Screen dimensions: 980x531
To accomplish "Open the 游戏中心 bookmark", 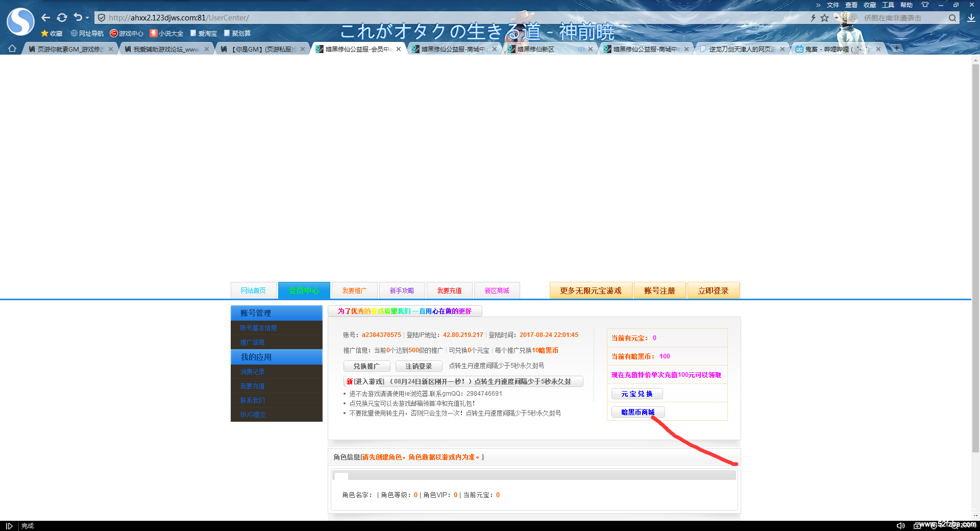I will (x=127, y=33).
